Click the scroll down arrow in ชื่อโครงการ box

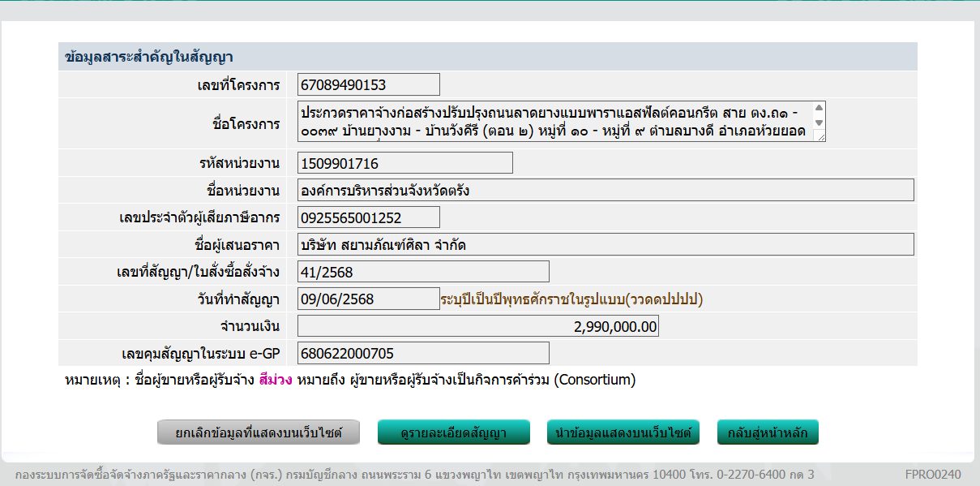(819, 123)
